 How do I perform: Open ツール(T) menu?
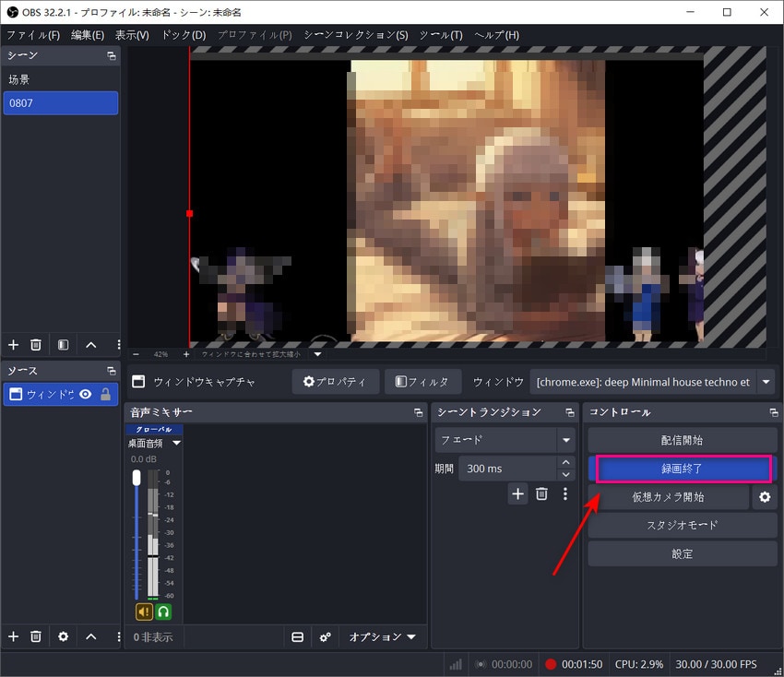point(441,35)
